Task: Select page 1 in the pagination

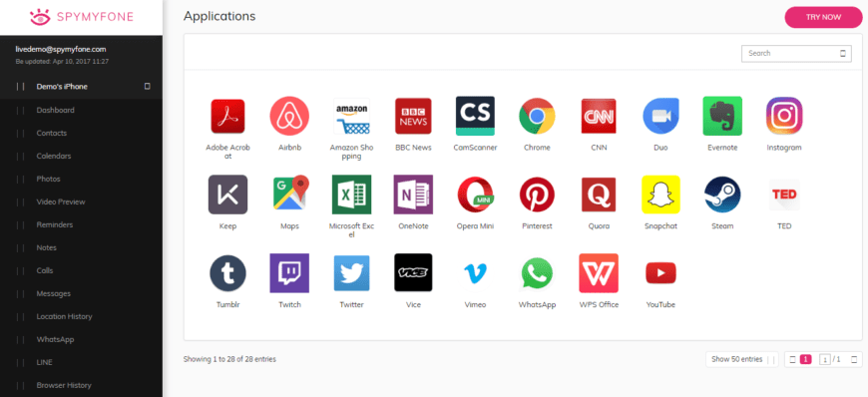Action: tap(805, 359)
